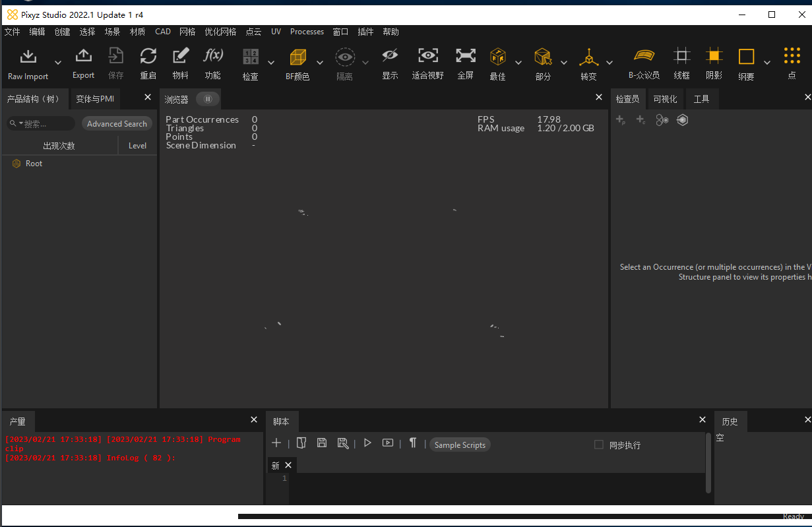Viewport: 812px width, 527px height.
Task: Click the 检查 numbered grid icon
Action: (x=251, y=57)
